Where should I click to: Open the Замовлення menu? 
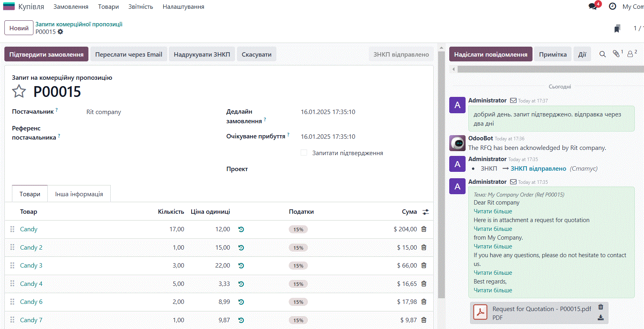pos(71,7)
